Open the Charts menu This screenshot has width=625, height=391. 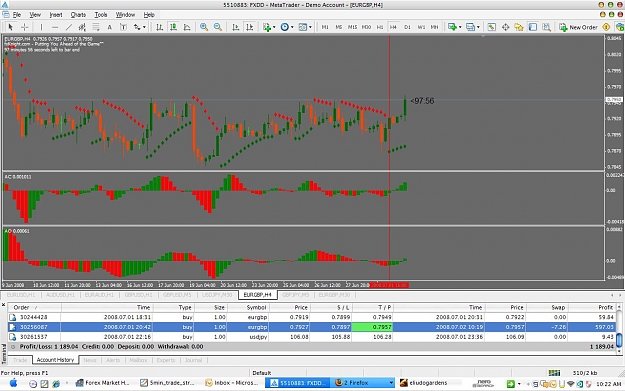click(78, 15)
